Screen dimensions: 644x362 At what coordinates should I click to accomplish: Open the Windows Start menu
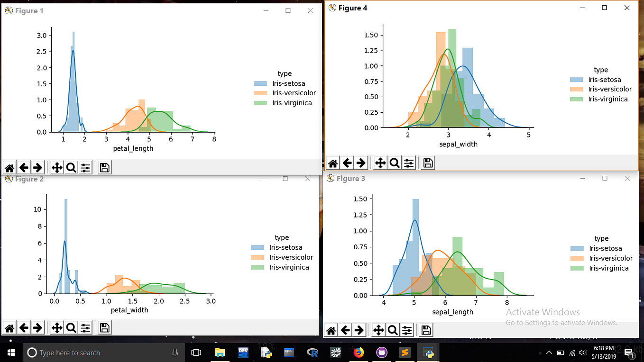(10, 353)
